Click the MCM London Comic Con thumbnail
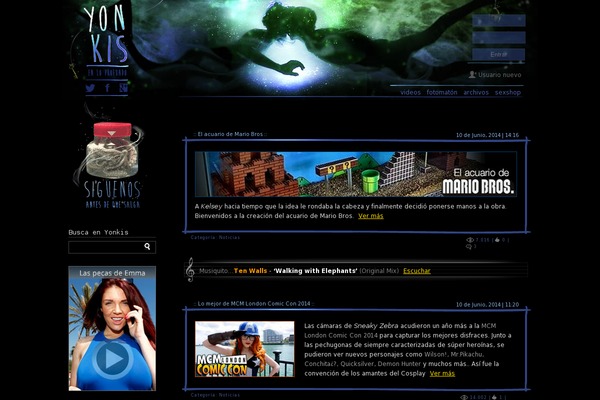The image size is (600, 400). tap(245, 349)
